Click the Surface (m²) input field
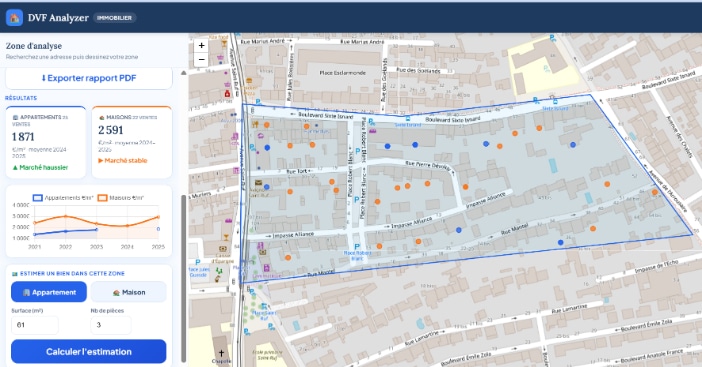 point(35,325)
